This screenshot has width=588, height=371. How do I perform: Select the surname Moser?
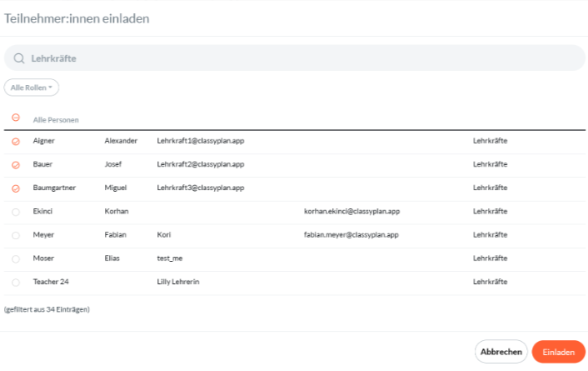click(x=43, y=258)
